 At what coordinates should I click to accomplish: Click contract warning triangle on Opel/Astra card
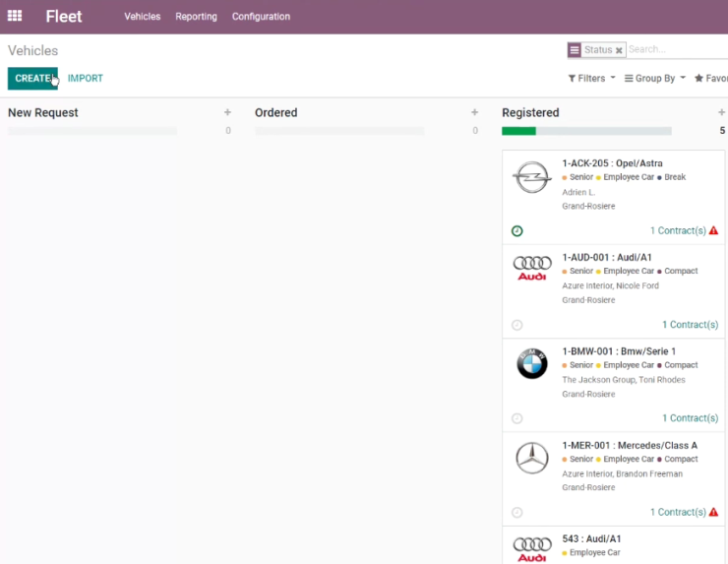713,230
